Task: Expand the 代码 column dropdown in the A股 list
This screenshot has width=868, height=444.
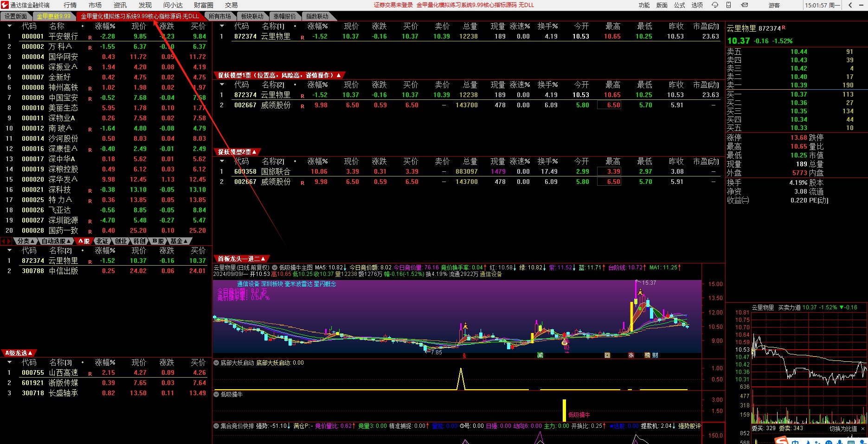Action: coord(9,26)
